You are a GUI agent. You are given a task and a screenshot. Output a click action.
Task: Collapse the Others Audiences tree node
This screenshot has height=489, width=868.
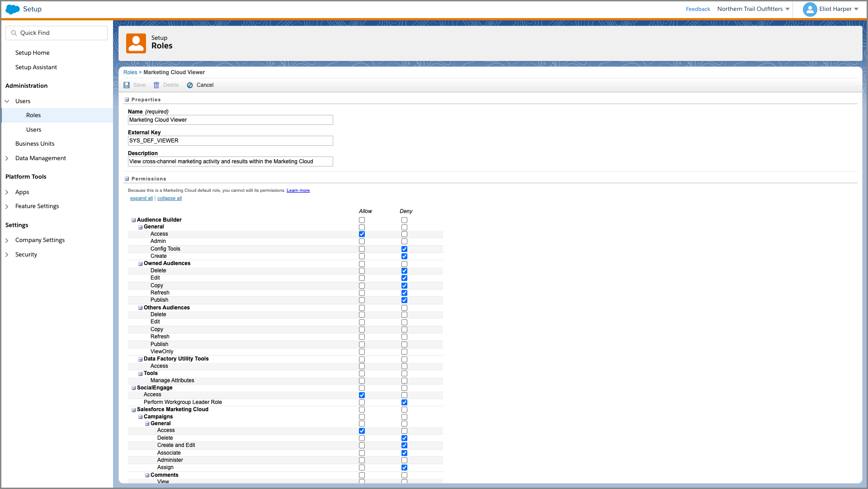[141, 308]
